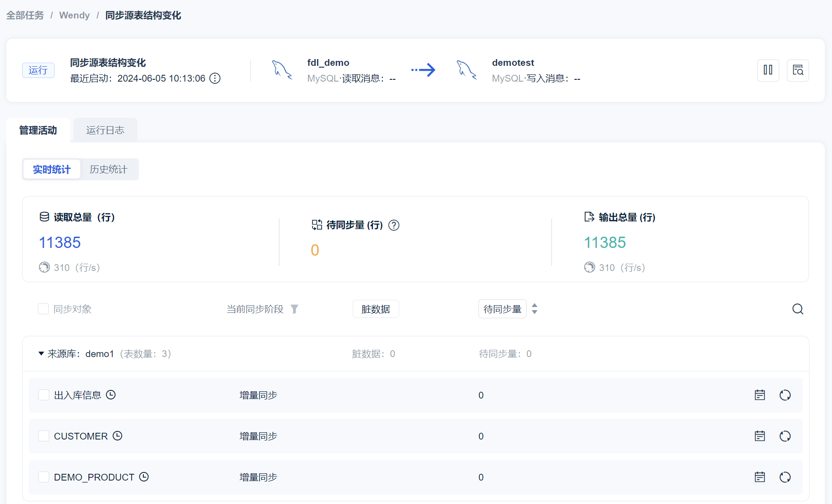Viewport: 832px width, 504px height.
Task: Click the 输出总量 export icon
Action: point(589,217)
